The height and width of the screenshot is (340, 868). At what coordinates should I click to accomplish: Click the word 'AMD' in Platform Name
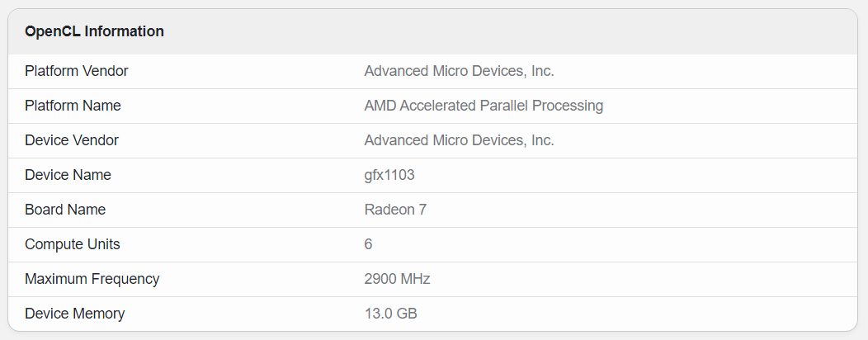pos(379,106)
